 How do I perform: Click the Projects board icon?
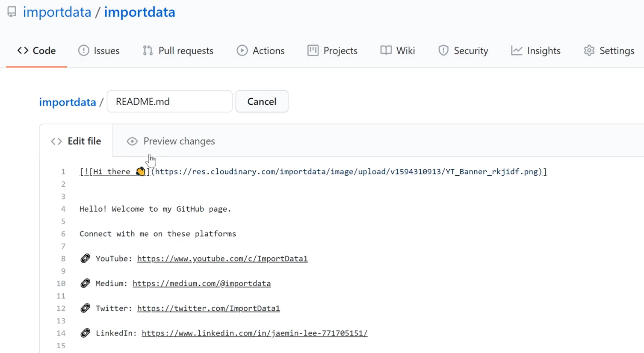tap(313, 50)
